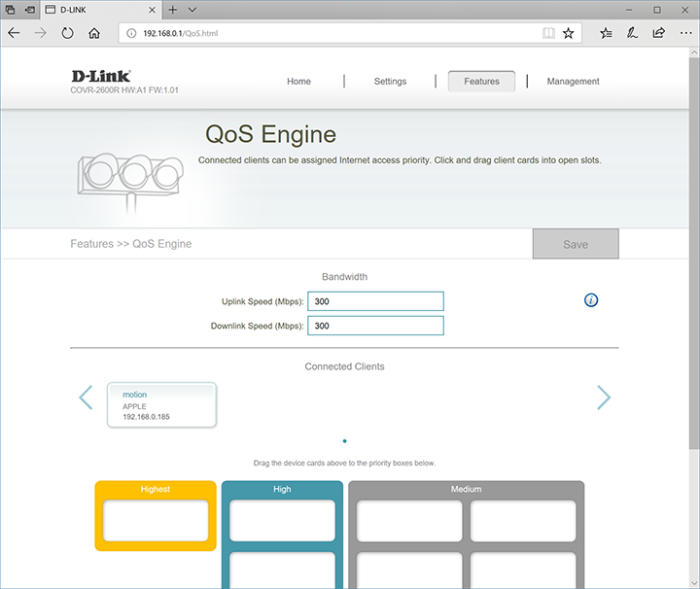Viewport: 700px width, 589px height.
Task: Open the add notes pen icon
Action: pos(633,33)
